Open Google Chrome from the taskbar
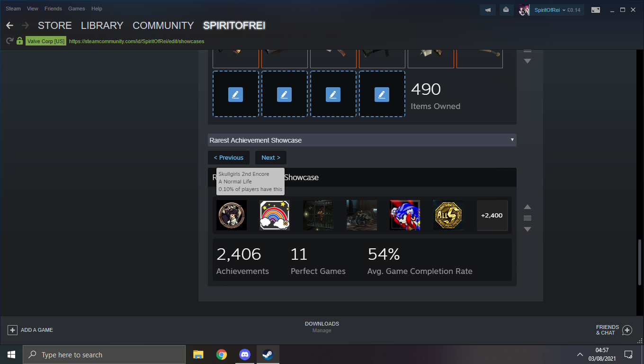The image size is (644, 364). coord(221,354)
